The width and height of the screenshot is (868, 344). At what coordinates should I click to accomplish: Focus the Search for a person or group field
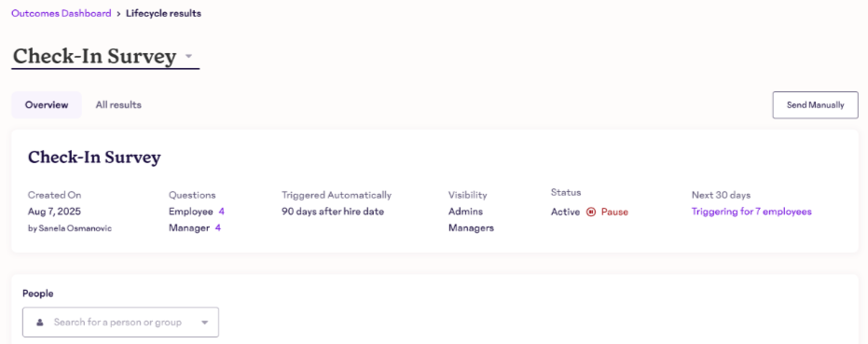(x=120, y=323)
